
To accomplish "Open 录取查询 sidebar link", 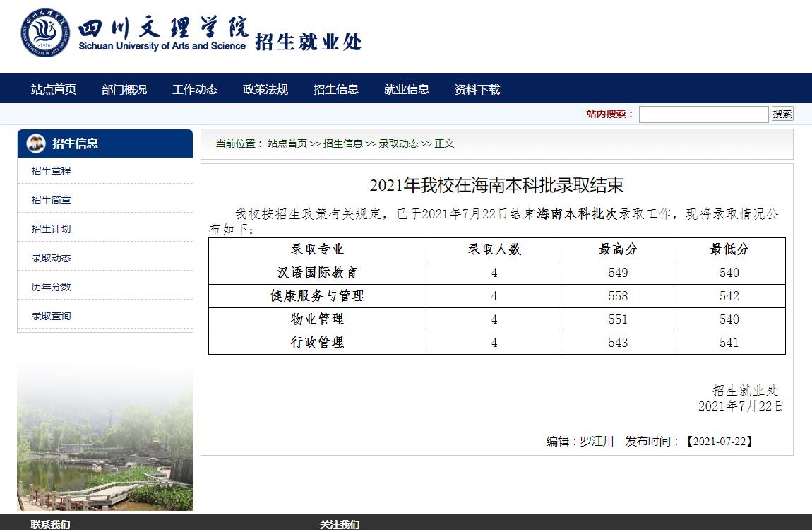I will tap(52, 316).
